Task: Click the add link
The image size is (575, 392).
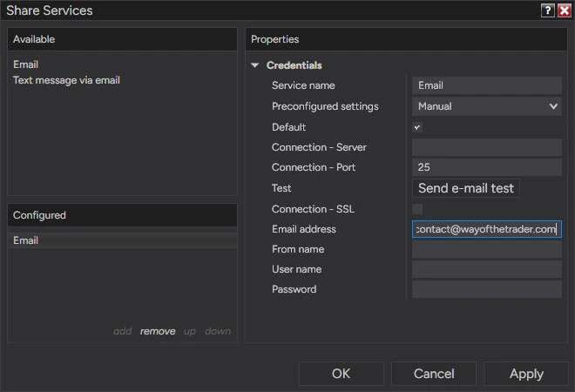Action: [x=123, y=331]
